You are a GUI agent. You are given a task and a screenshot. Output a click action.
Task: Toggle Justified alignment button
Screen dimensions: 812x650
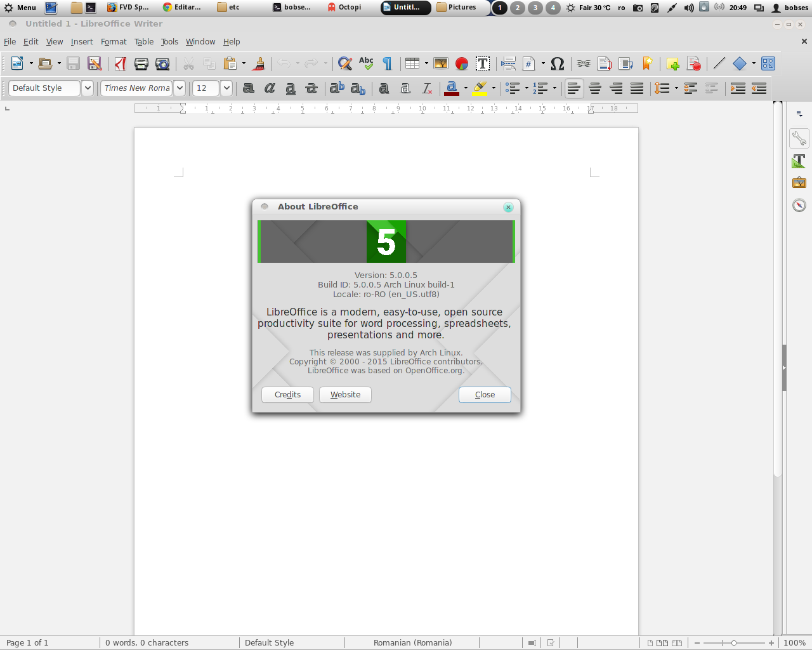[x=637, y=88]
